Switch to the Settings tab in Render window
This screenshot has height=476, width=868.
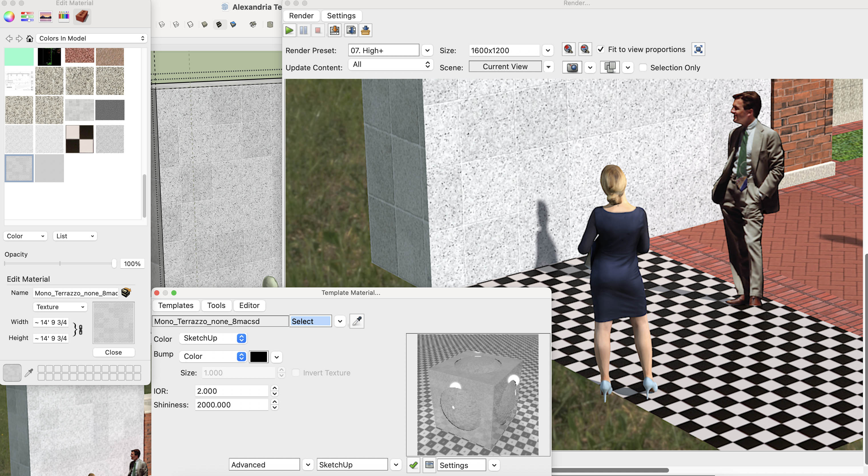point(341,16)
